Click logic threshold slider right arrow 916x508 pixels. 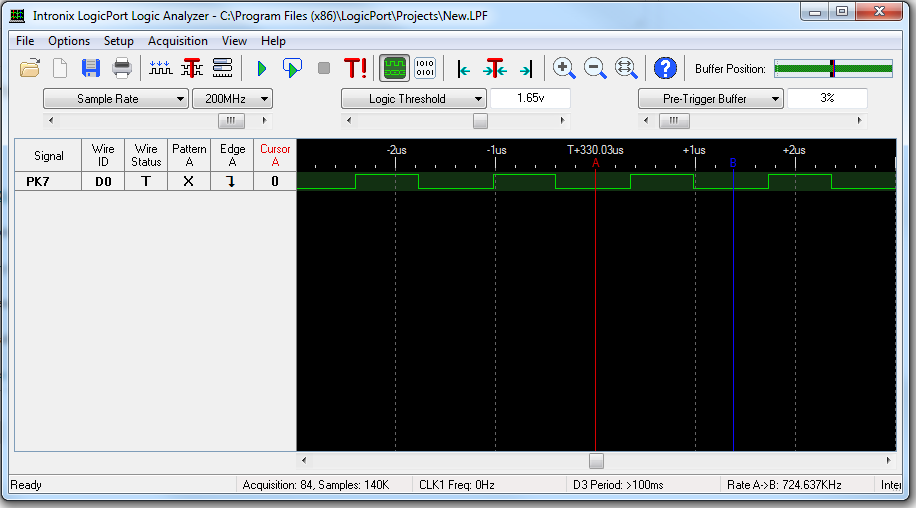(x=562, y=120)
